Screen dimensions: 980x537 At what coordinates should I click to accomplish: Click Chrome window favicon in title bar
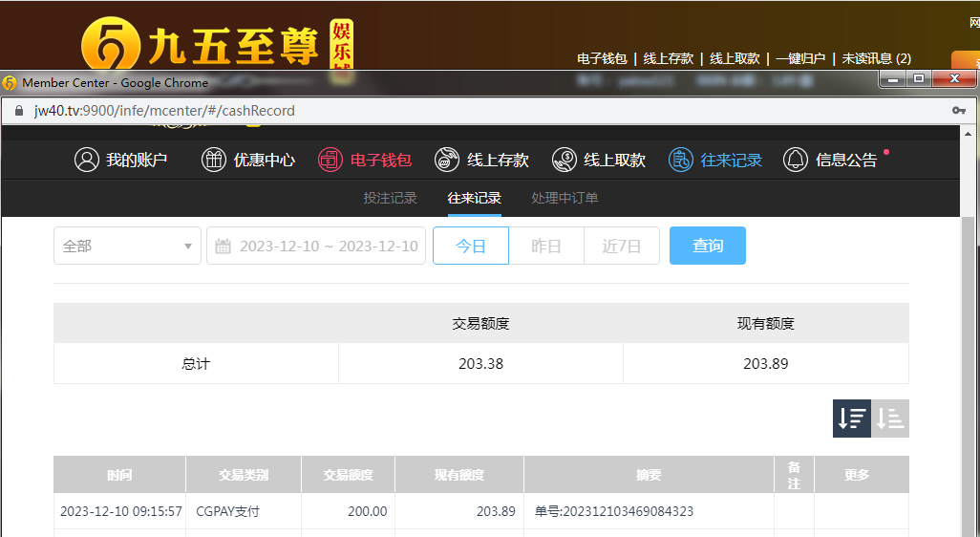[10, 82]
